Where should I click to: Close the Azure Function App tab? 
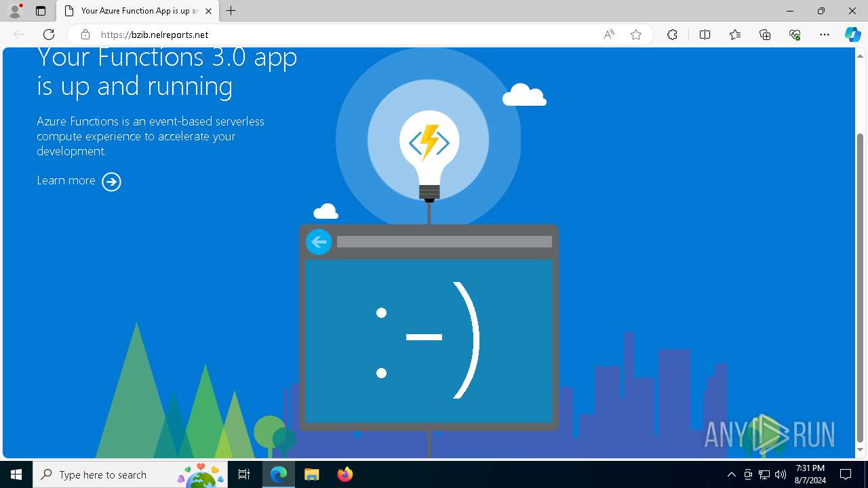point(209,11)
